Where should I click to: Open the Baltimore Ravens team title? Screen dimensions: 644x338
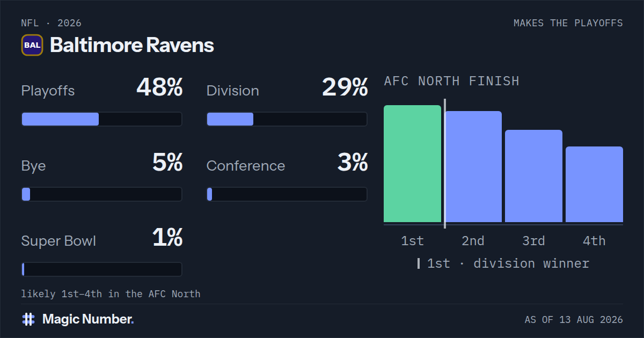coord(132,45)
